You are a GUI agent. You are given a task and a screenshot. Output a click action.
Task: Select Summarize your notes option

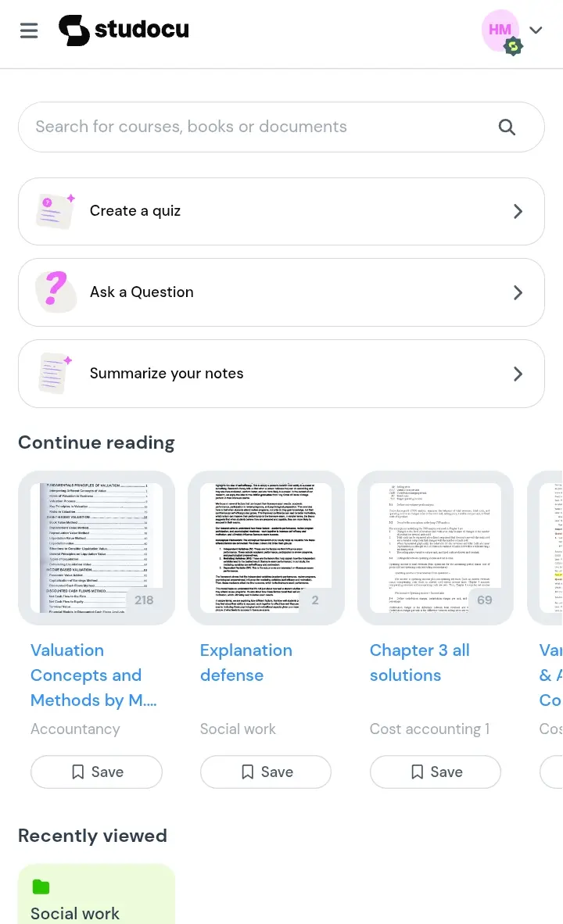281,374
